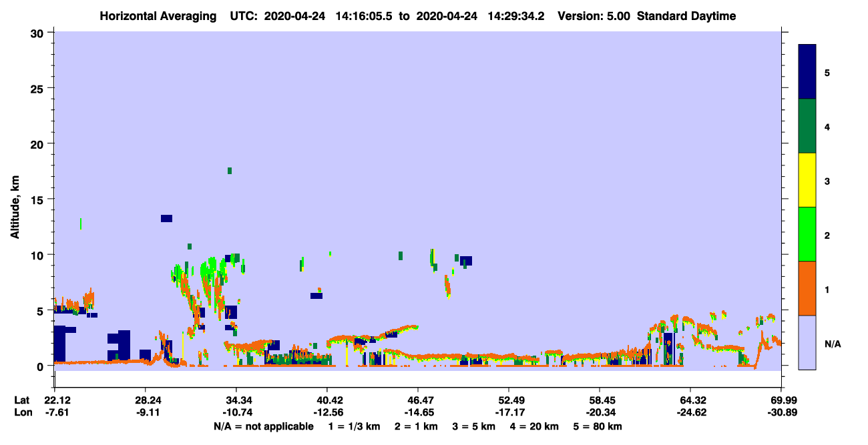The width and height of the screenshot is (868, 445).
Task: Select the yellow level 3 colorbar segment
Action: [x=807, y=180]
